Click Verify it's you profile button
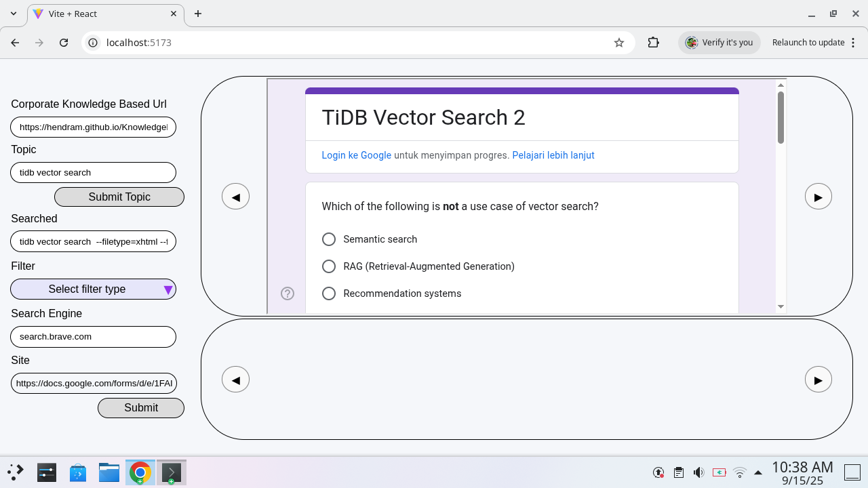 719,43
